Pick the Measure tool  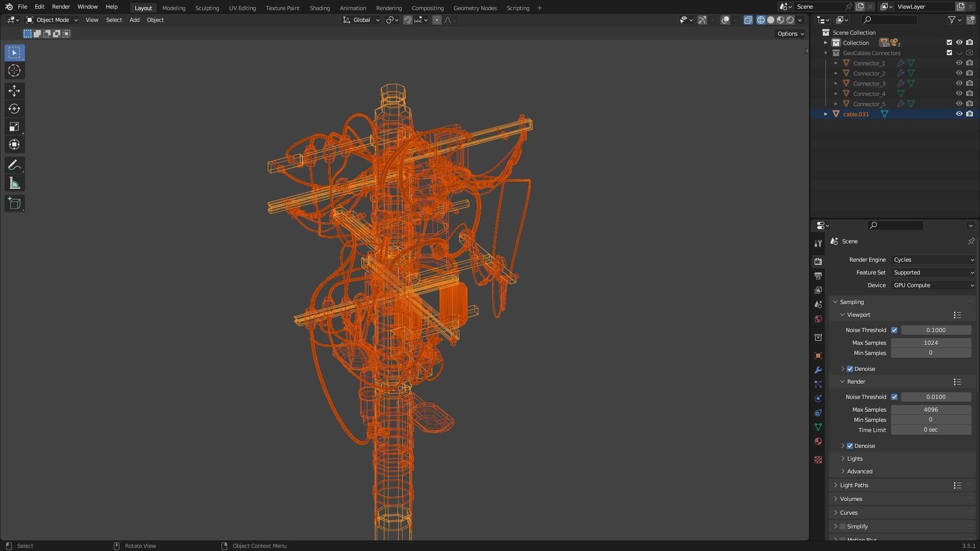(14, 184)
